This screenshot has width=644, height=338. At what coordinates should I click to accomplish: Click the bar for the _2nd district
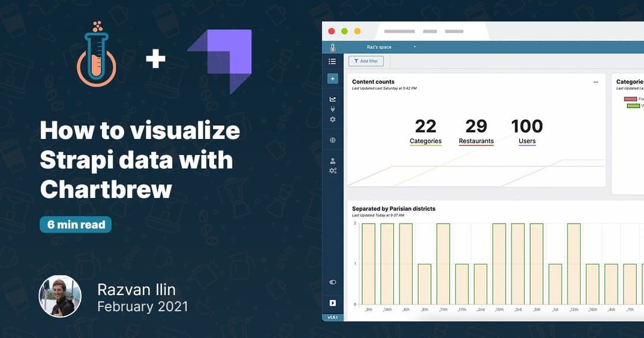coord(481,284)
